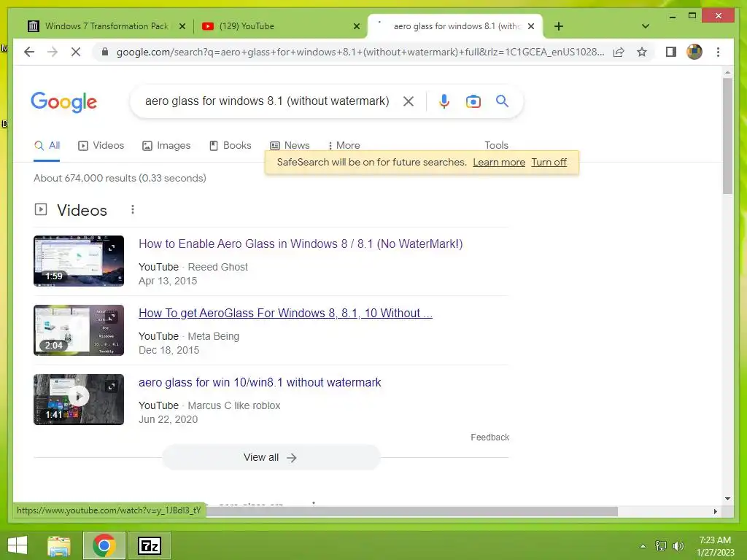Image resolution: width=747 pixels, height=560 pixels.
Task: Expand the tab search dropdown arrow
Action: click(x=646, y=26)
